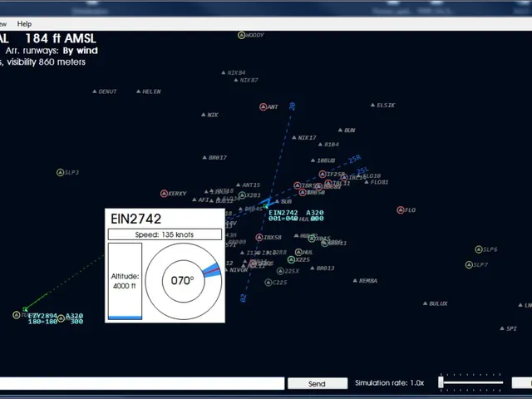Screen dimensions: 532x399
Task: Click the runway 20 label
Action: [x=292, y=106]
